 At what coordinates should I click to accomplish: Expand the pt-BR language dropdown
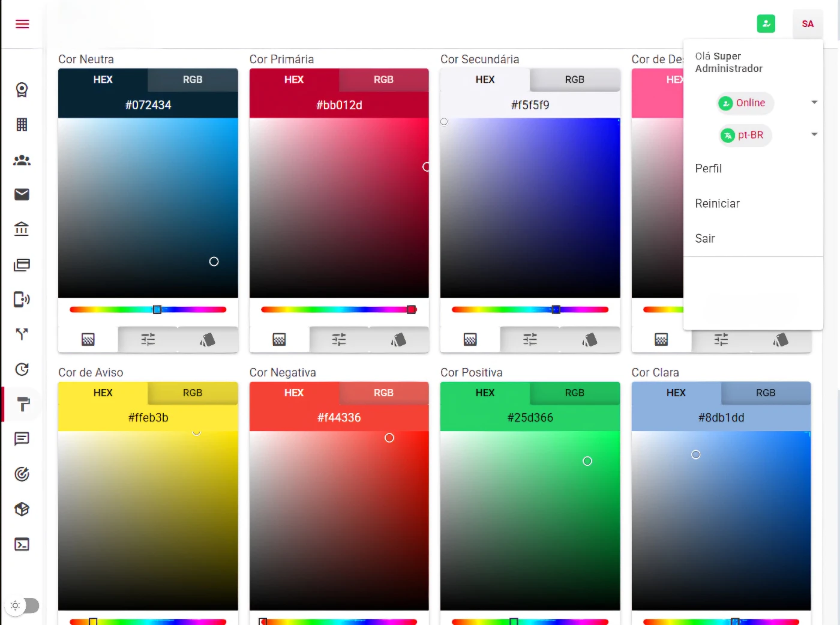pyautogui.click(x=814, y=134)
